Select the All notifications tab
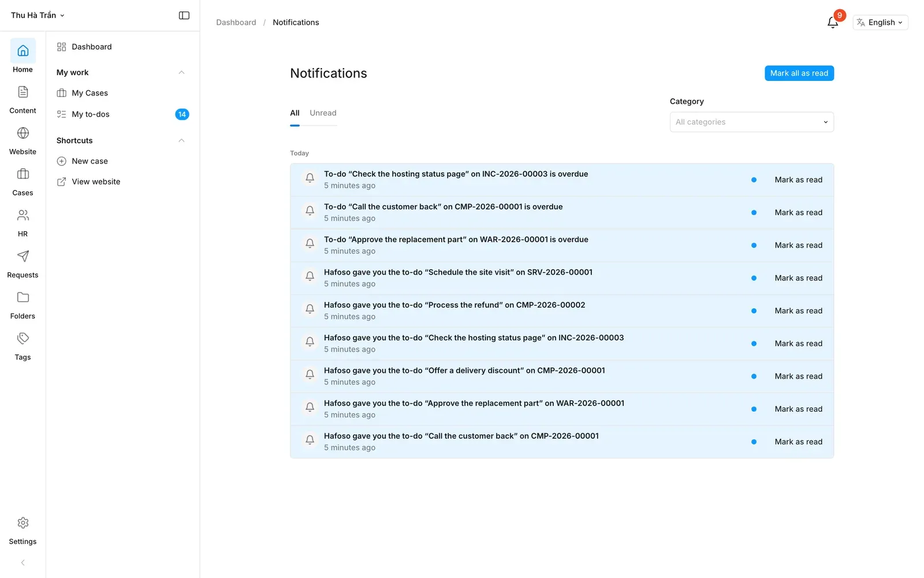This screenshot has width=924, height=578. point(295,113)
